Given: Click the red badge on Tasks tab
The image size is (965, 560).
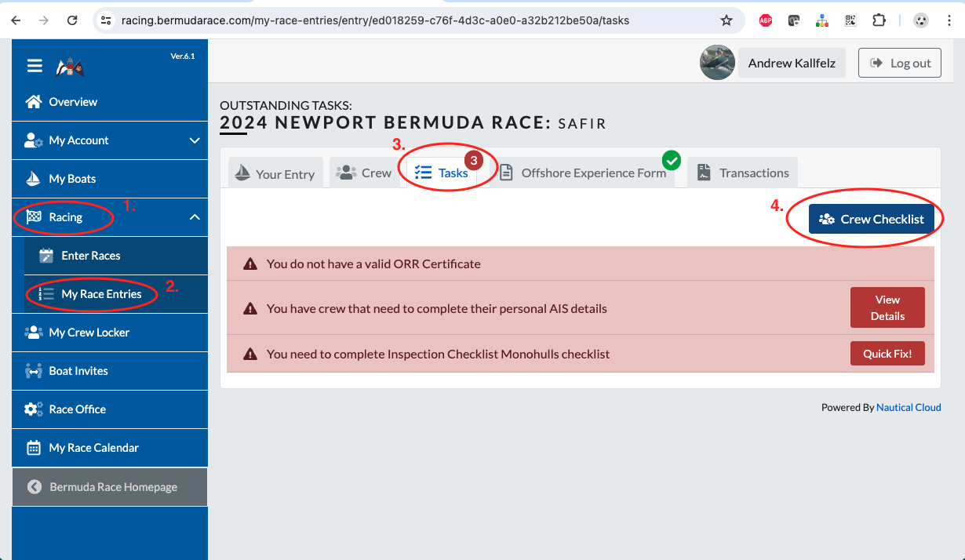Looking at the screenshot, I should pyautogui.click(x=473, y=160).
